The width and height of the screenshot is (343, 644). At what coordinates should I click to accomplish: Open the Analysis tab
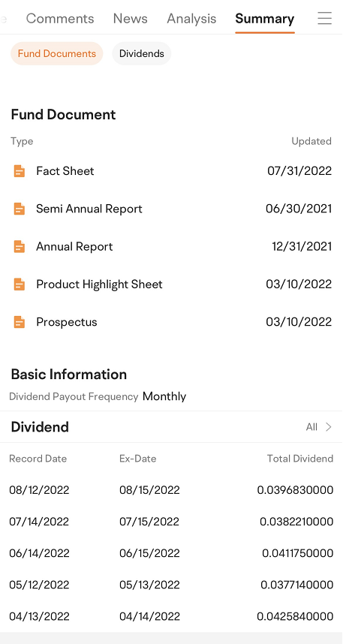coord(191,19)
